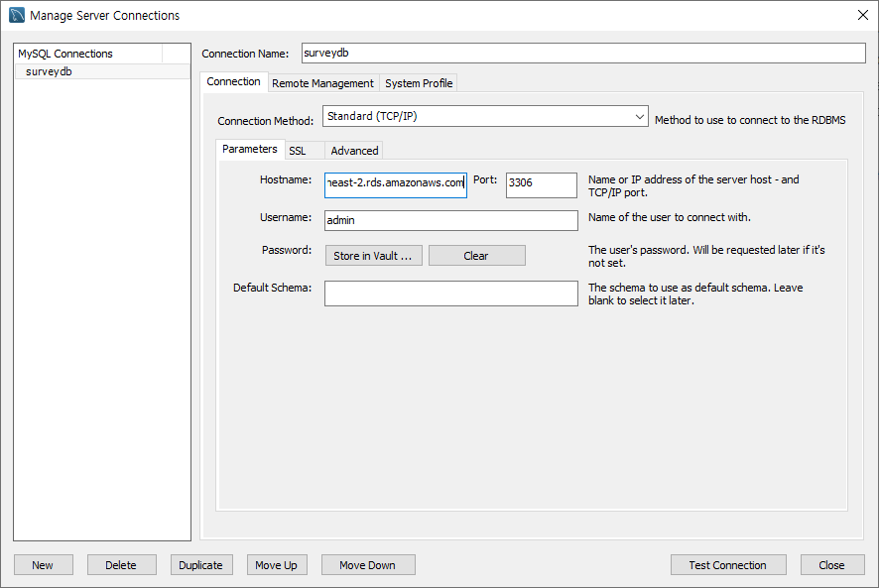
Task: Click the 'Method to use to connect' description
Action: pos(750,121)
